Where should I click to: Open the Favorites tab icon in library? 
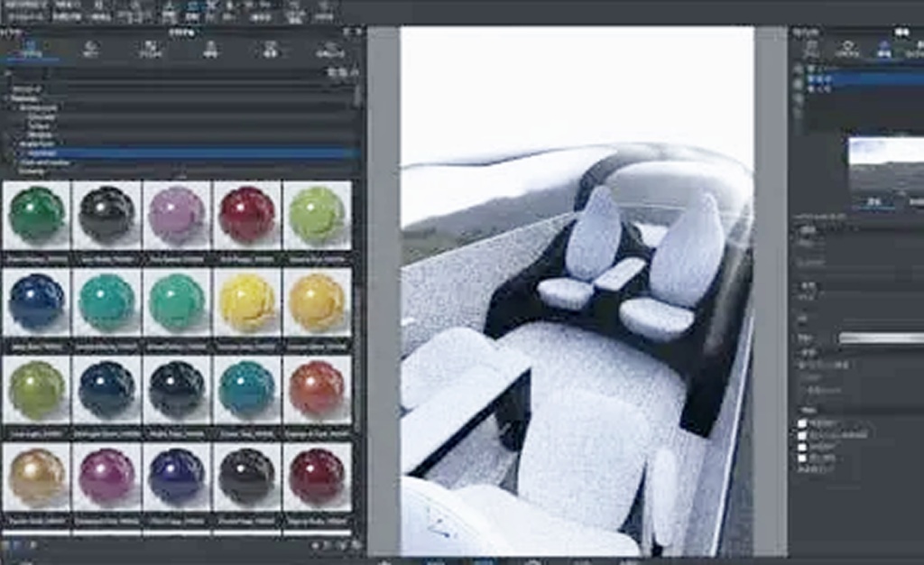330,49
